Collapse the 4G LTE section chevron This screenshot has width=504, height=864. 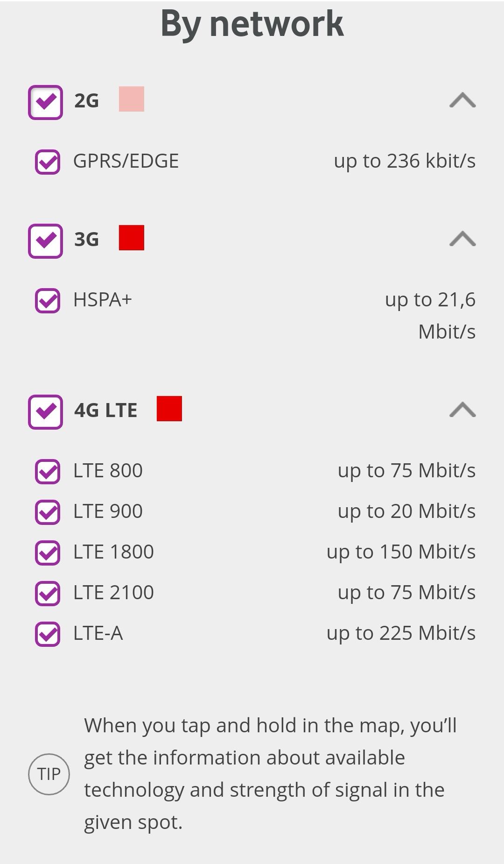tap(462, 410)
